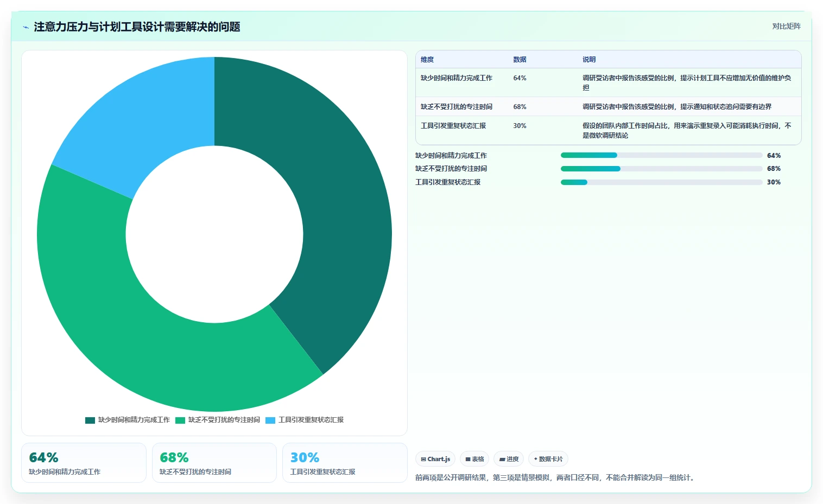Open the 68% data card

(214, 463)
